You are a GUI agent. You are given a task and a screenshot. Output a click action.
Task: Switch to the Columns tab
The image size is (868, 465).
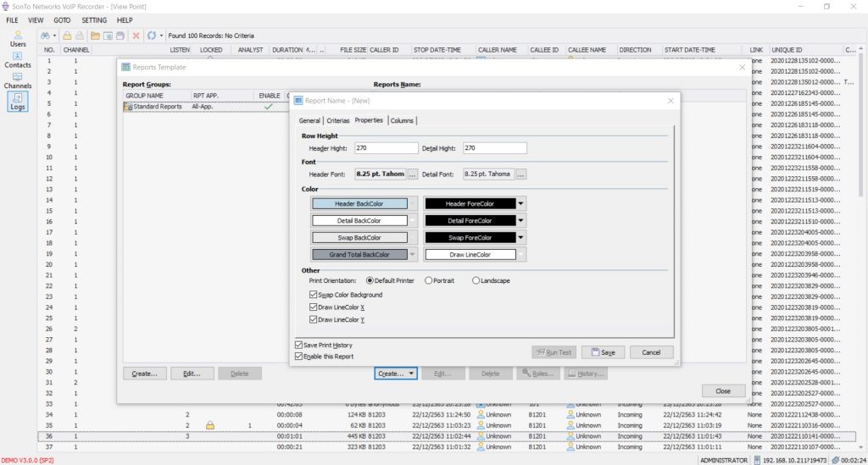click(402, 121)
